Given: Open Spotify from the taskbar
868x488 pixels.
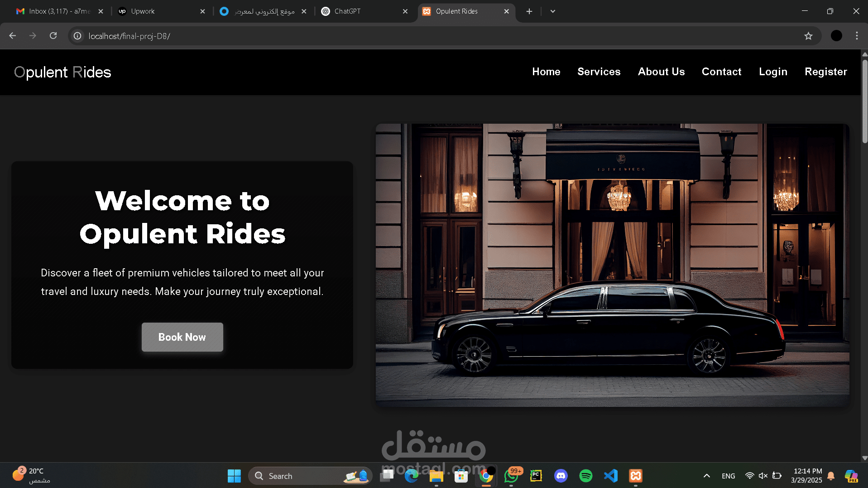Looking at the screenshot, I should click(586, 476).
